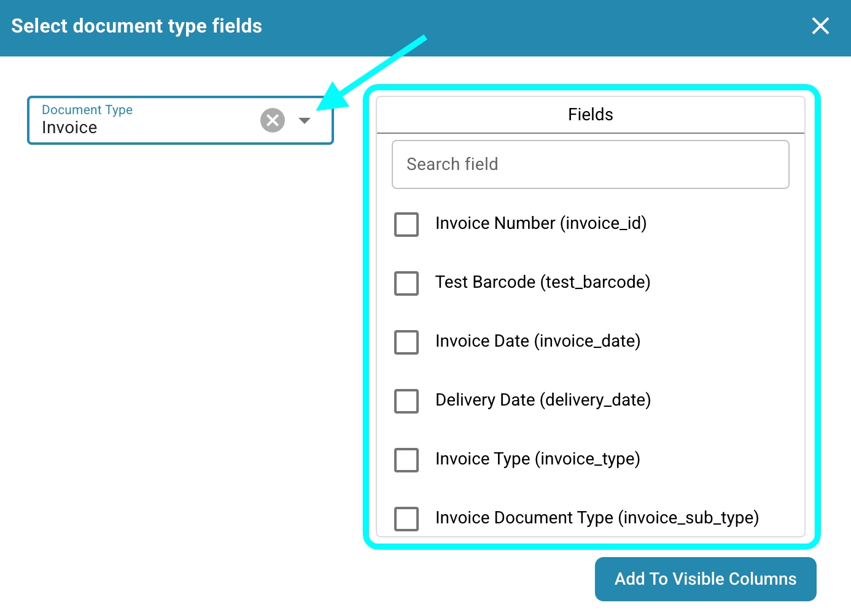Expand the Document Type dropdown arrow
851x616 pixels.
pyautogui.click(x=304, y=120)
